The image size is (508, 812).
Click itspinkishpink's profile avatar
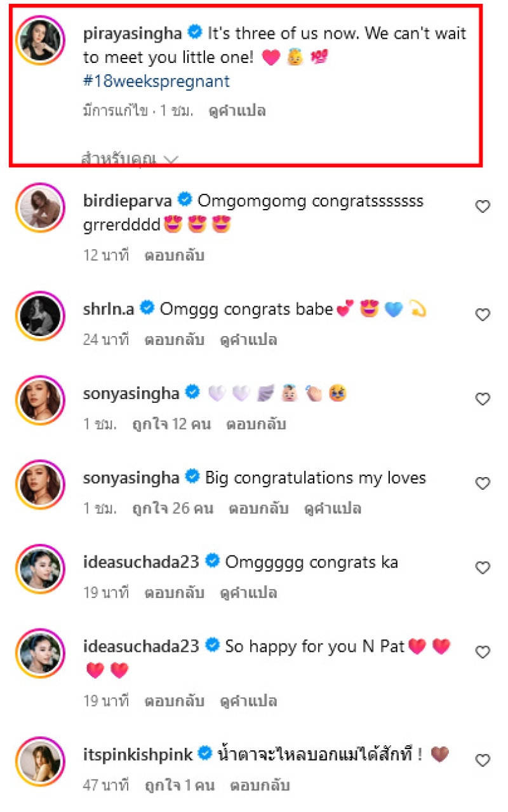coord(41,761)
